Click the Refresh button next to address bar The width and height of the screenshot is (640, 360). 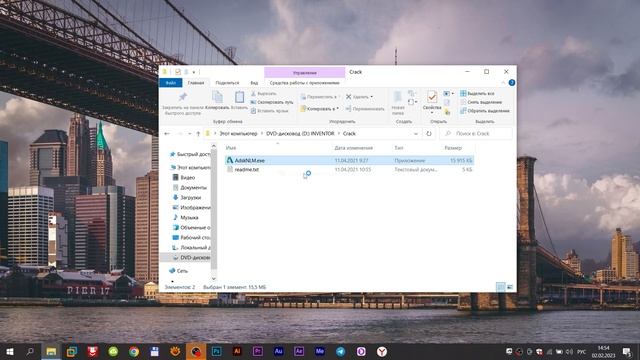click(x=429, y=133)
